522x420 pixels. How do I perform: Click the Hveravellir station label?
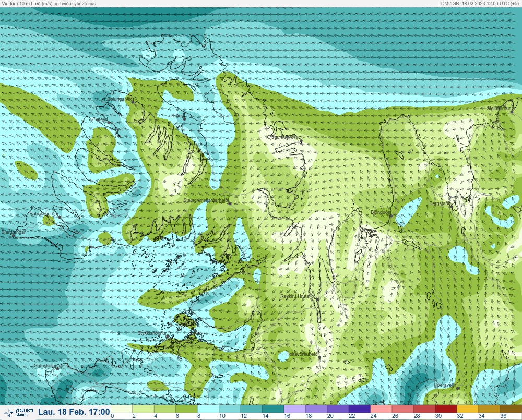[x=445, y=385]
